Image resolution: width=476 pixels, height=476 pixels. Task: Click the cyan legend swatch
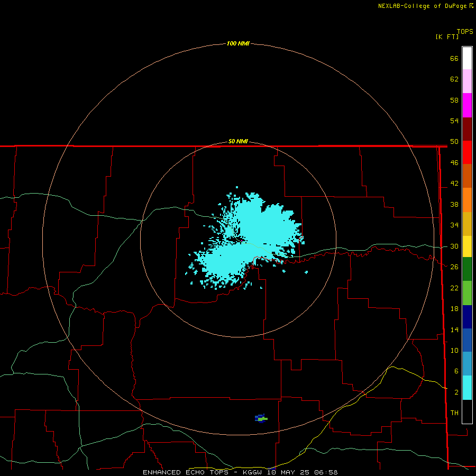pyautogui.click(x=467, y=388)
